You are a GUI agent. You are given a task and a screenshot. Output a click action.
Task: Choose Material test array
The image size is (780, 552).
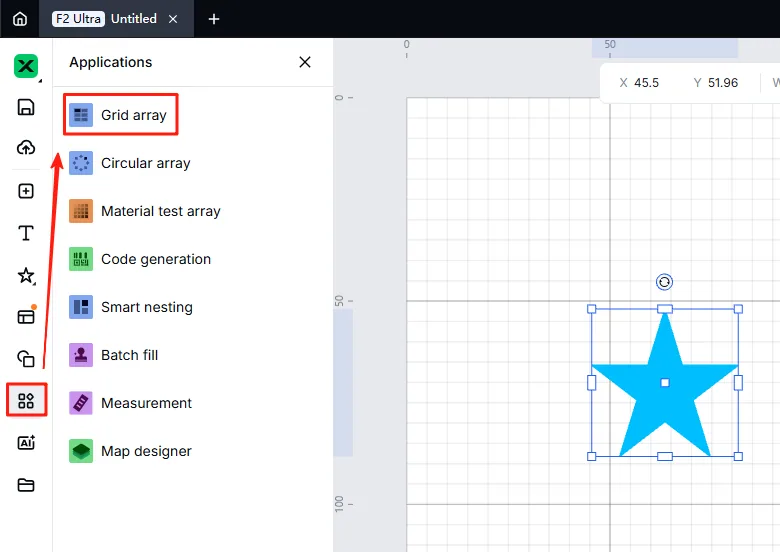145,211
